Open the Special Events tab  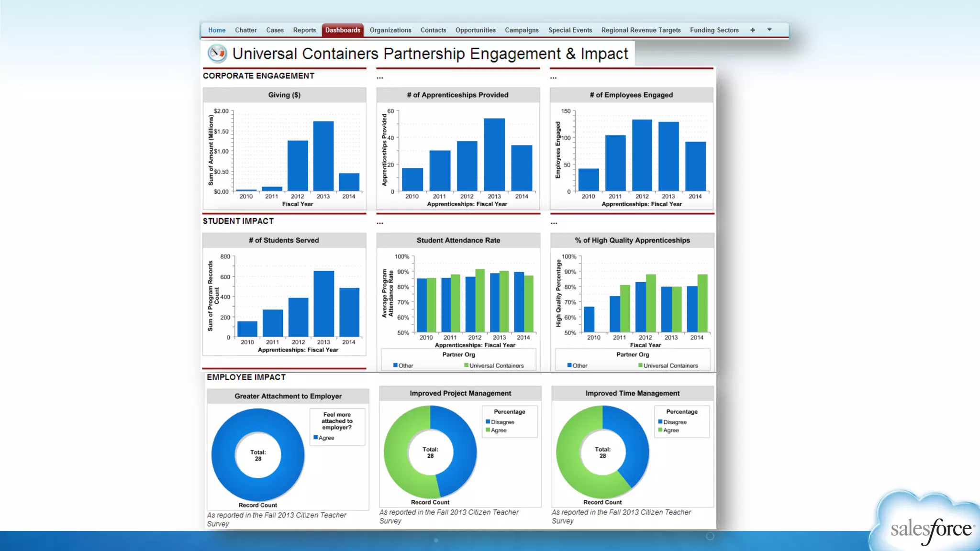(x=570, y=30)
